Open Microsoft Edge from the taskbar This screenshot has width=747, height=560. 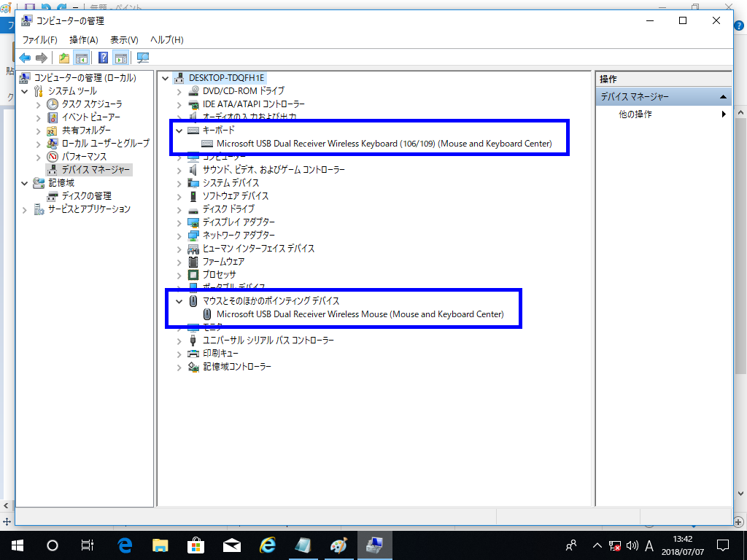(125, 545)
